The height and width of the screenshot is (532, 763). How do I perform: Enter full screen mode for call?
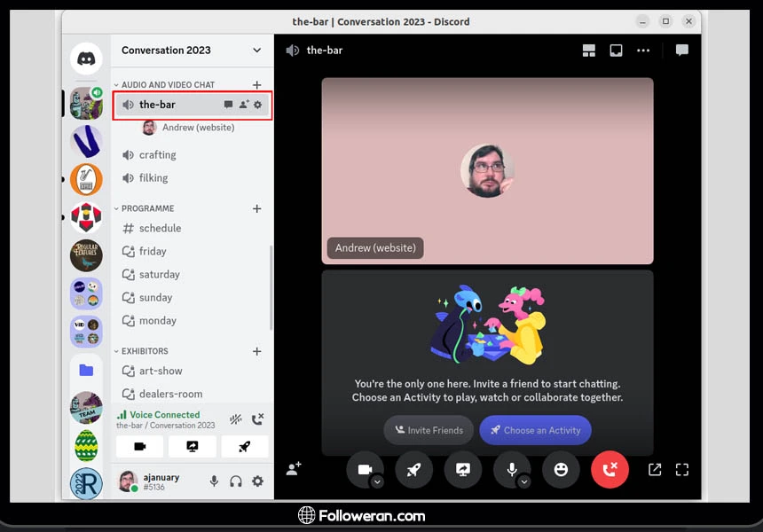[x=682, y=470]
